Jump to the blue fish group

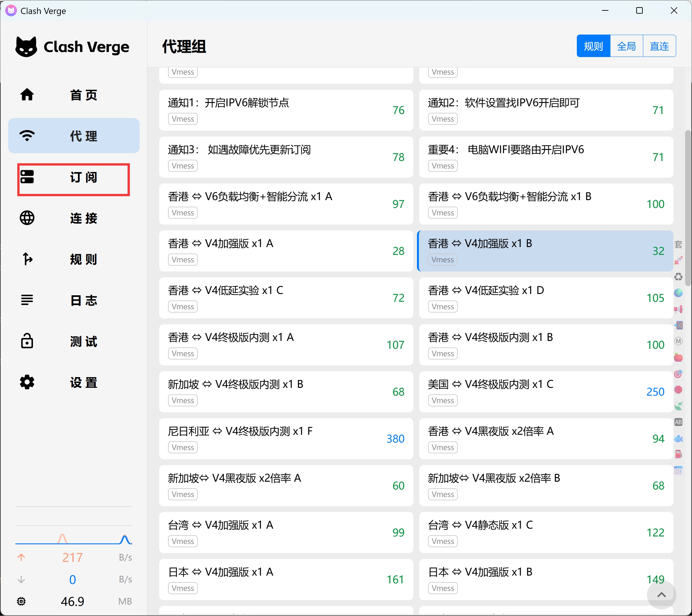(678, 439)
